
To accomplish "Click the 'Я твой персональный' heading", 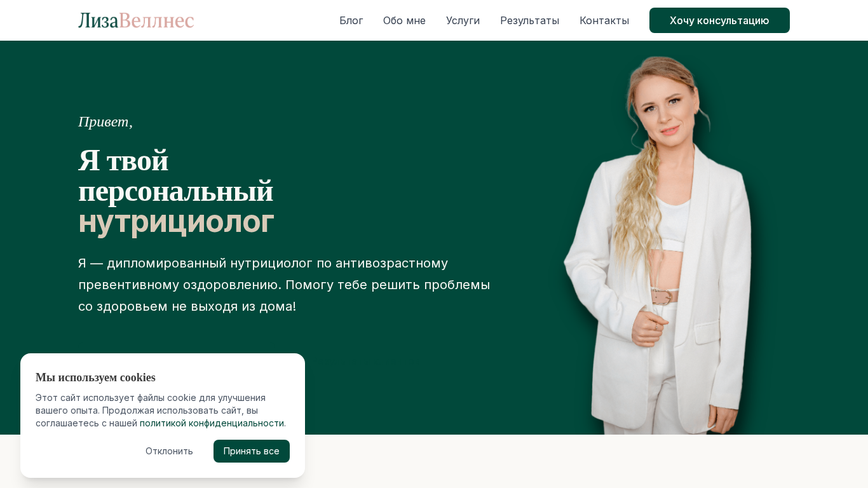I will pos(175,175).
